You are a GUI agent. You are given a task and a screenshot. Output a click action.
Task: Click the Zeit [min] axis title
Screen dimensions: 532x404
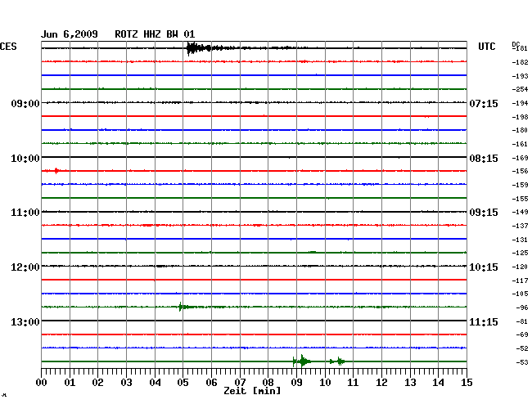252,391
